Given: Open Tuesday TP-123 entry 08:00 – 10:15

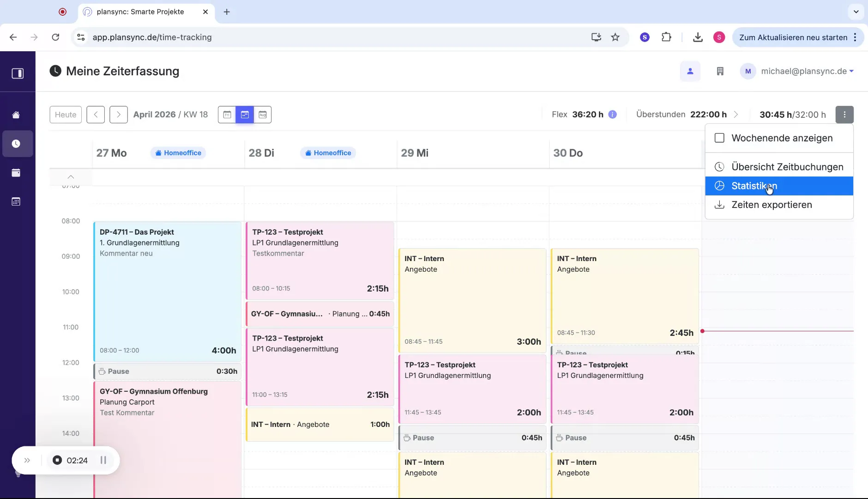Looking at the screenshot, I should click(x=320, y=261).
